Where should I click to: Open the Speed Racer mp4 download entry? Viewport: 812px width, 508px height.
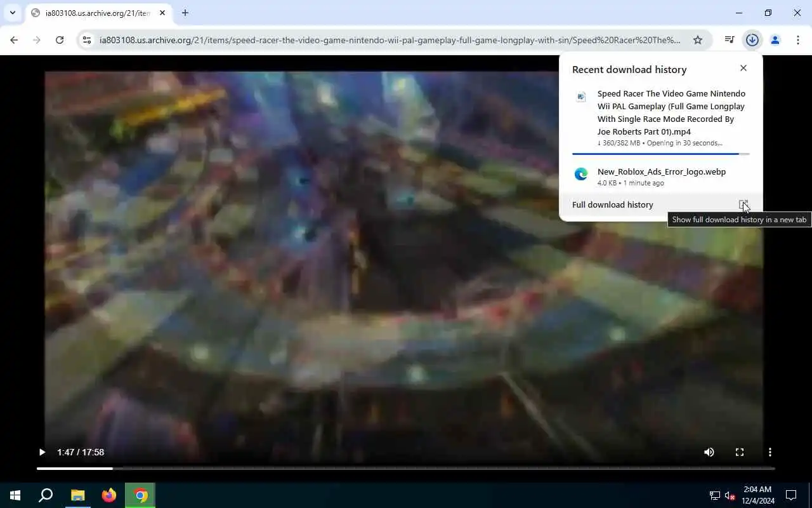point(660,119)
